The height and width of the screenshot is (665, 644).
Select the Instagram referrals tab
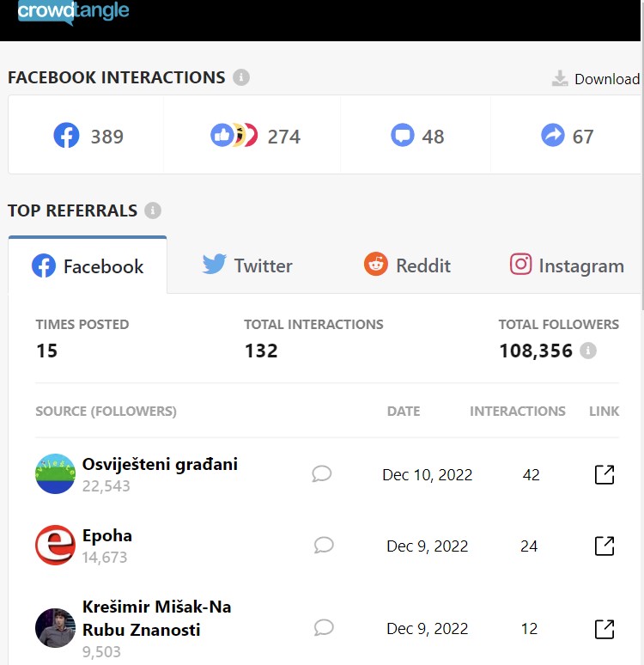click(567, 265)
